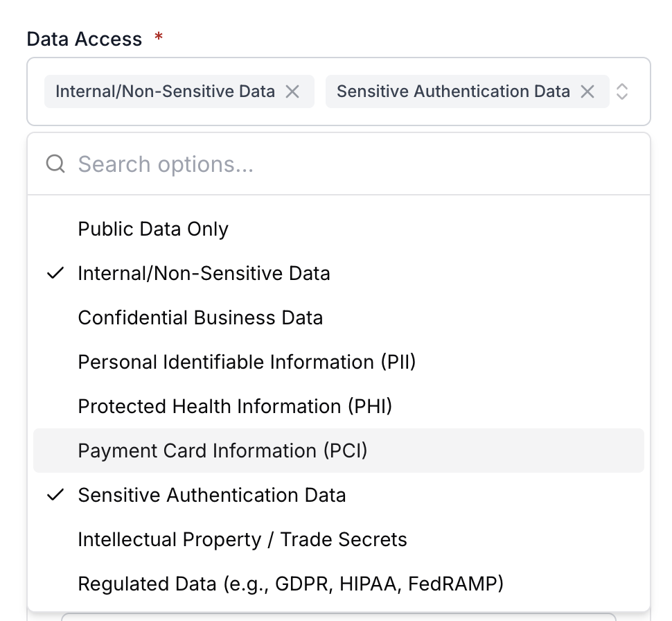Remove the Internal/Non-Sensitive Data tag

[292, 91]
